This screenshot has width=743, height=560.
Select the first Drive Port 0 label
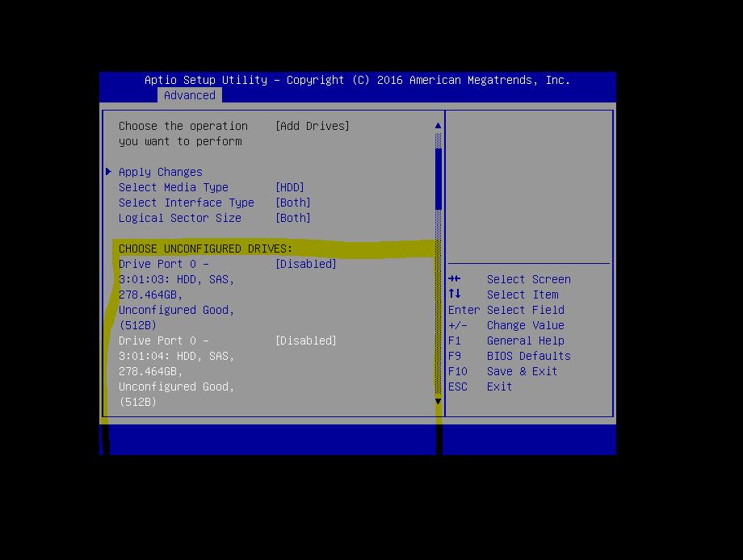[x=163, y=264]
